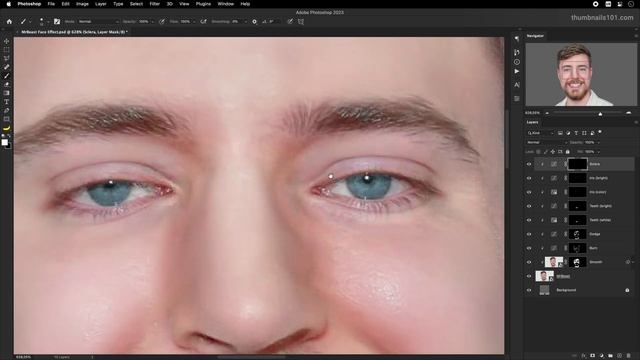
Task: Hide the Iris (color) layer
Action: (x=529, y=192)
